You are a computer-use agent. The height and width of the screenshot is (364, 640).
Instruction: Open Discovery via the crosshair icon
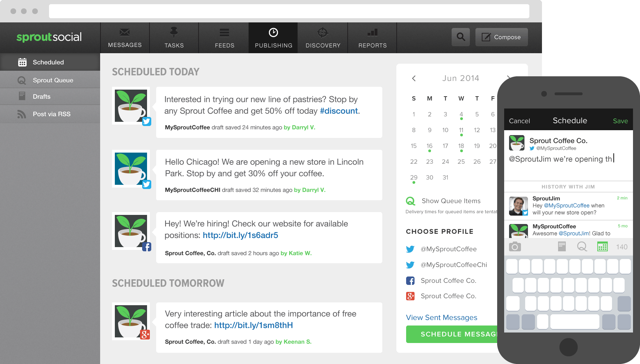322,33
